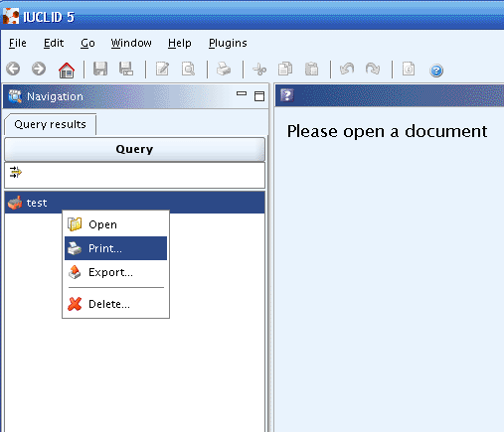Switch to the Query results tab
This screenshot has height=432, width=504.
tap(51, 124)
